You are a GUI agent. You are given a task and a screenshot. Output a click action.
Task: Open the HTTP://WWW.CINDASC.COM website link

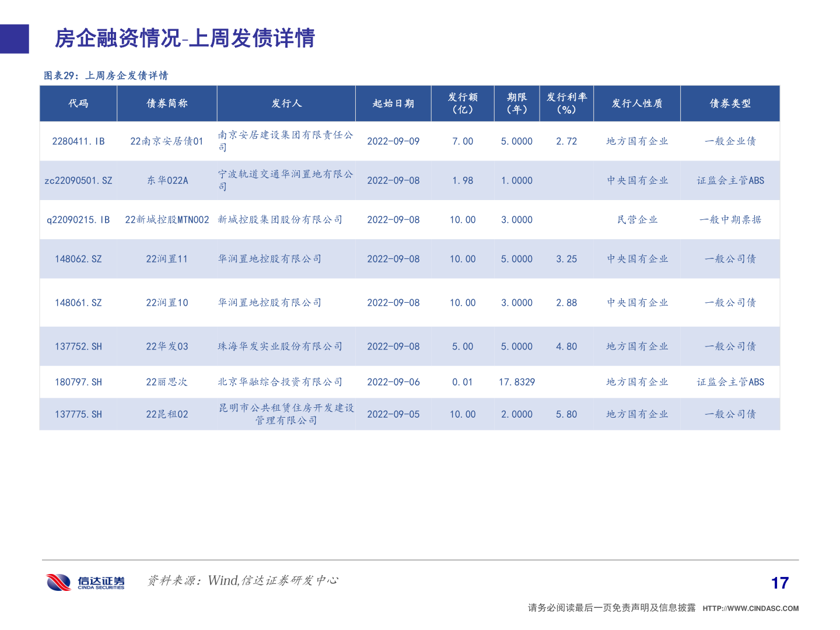750,607
